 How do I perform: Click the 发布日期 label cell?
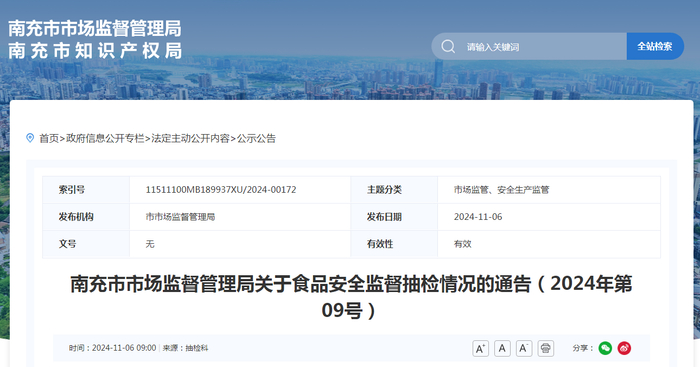[x=394, y=217]
